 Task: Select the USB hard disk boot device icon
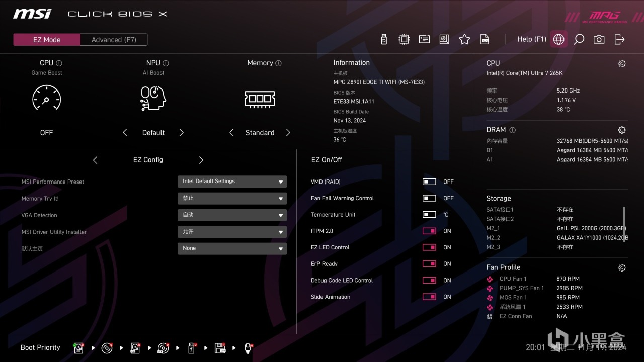(x=135, y=348)
